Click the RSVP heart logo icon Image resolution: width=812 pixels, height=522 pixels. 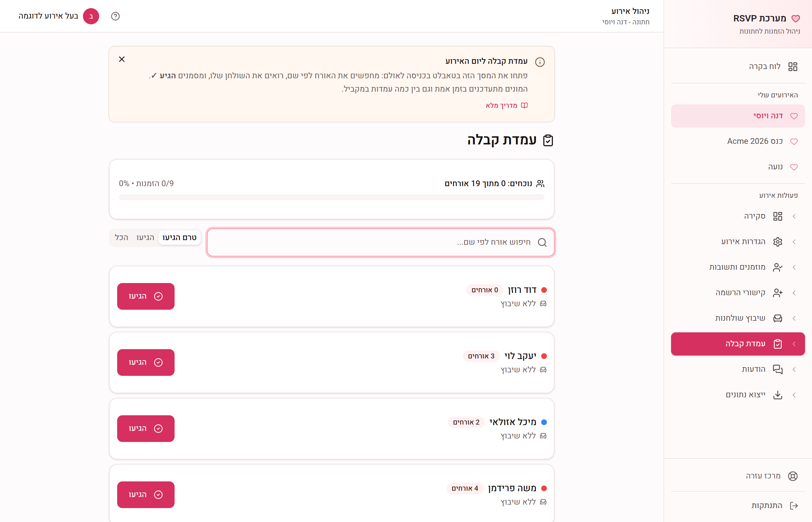[796, 19]
